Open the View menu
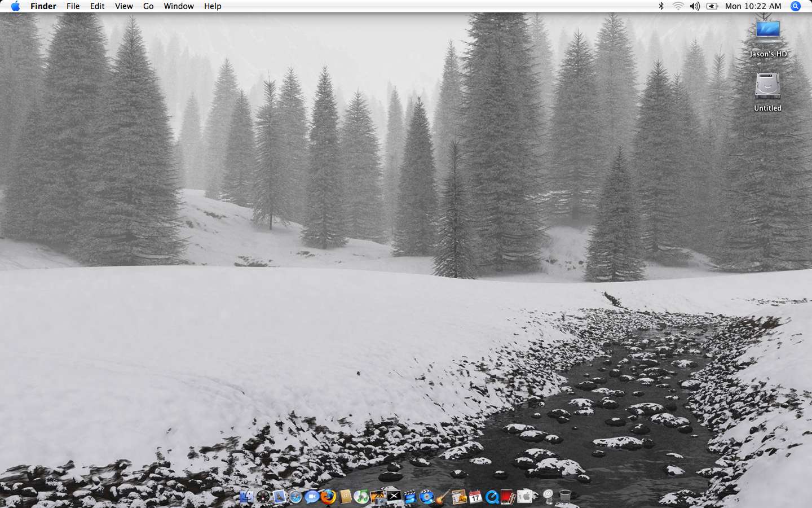This screenshot has height=508, width=812. tap(123, 6)
